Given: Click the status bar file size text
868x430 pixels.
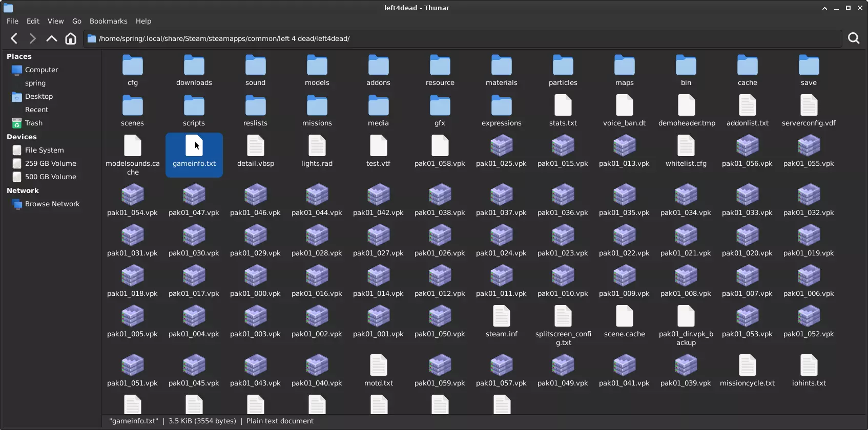Looking at the screenshot, I should (202, 421).
